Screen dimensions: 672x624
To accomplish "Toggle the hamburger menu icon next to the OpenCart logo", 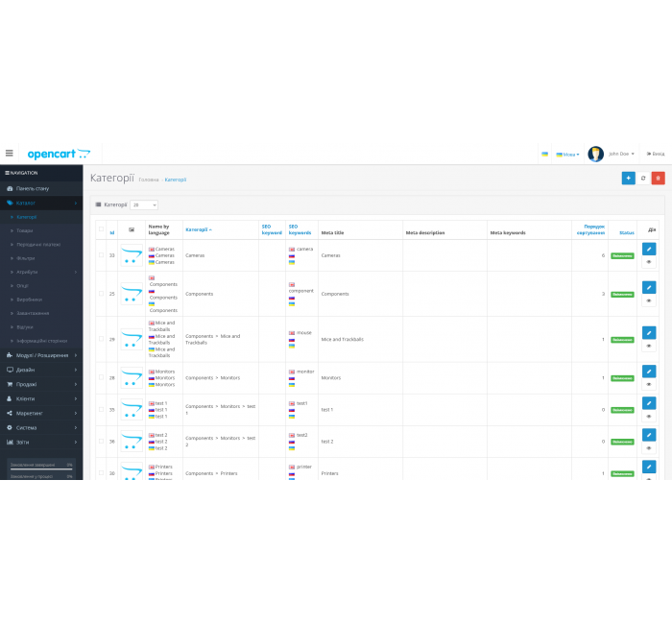I will click(x=9, y=153).
